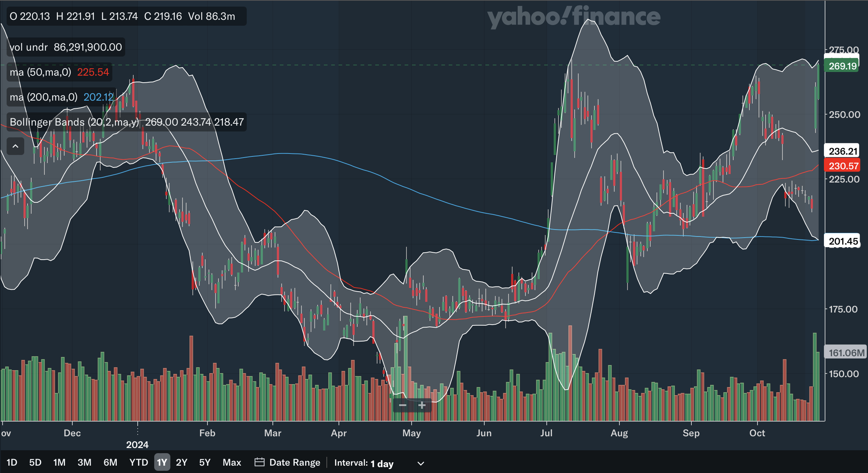This screenshot has width=868, height=473.
Task: Click the ma (50,ma,0) indicator label
Action: click(x=40, y=72)
